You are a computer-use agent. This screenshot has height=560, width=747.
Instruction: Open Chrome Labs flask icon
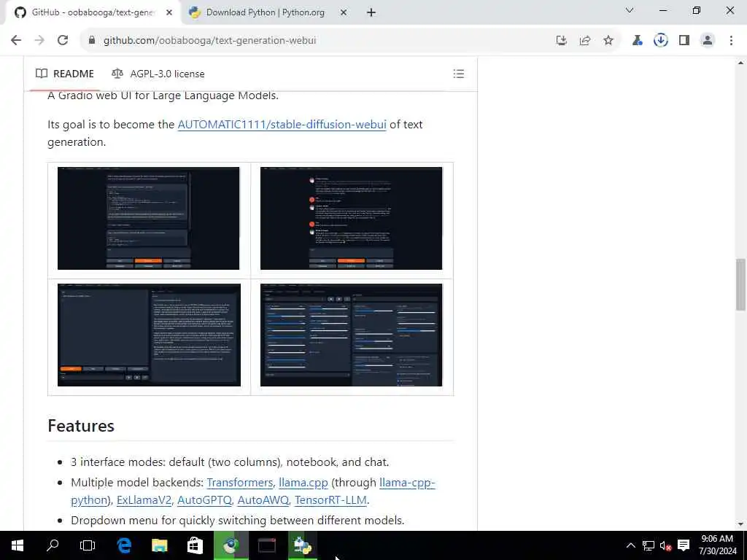637,41
